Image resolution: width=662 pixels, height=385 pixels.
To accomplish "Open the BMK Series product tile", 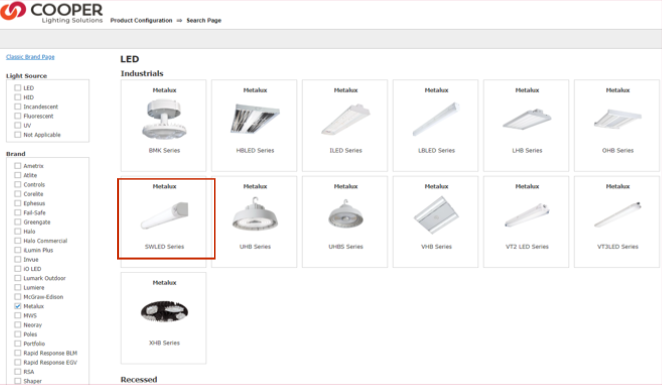I will click(x=164, y=125).
